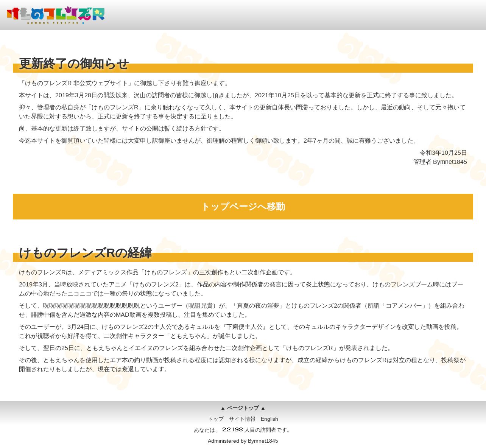This screenshot has height=448, width=486.
Task: Click paragraph starting 2019年3月、当時放映されていた
Action: click(x=241, y=289)
